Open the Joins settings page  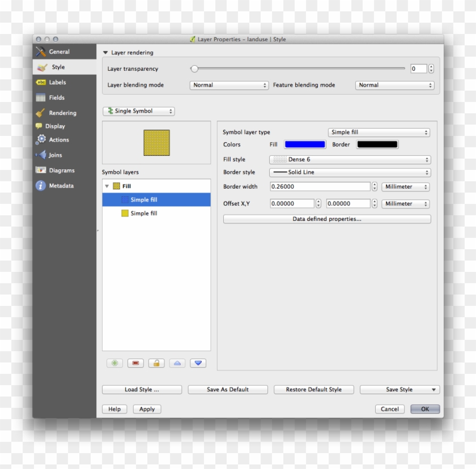click(x=57, y=154)
